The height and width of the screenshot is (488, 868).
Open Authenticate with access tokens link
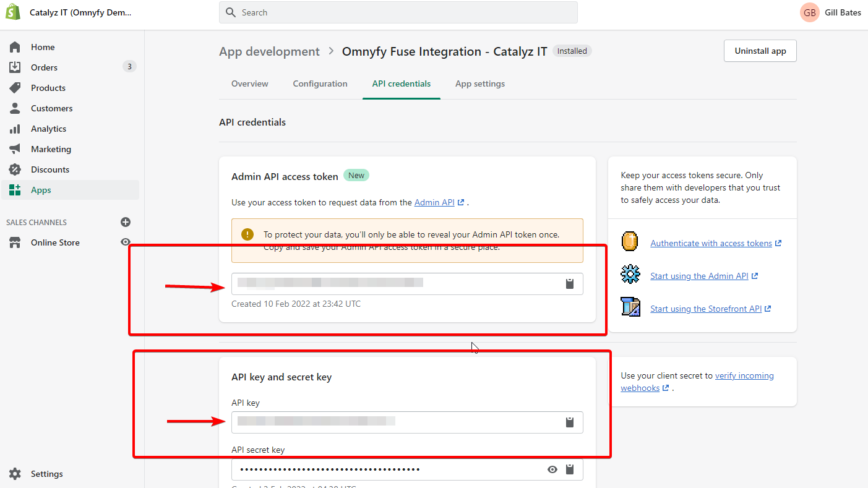coord(711,243)
